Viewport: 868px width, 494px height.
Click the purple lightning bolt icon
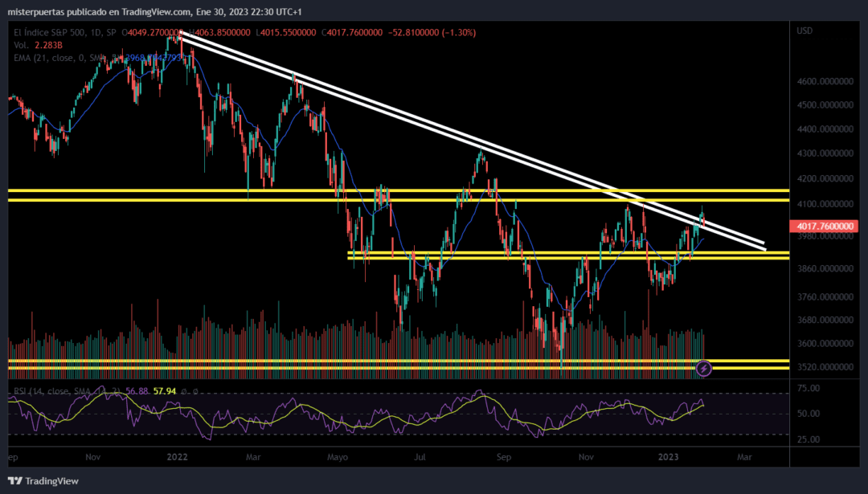click(703, 368)
